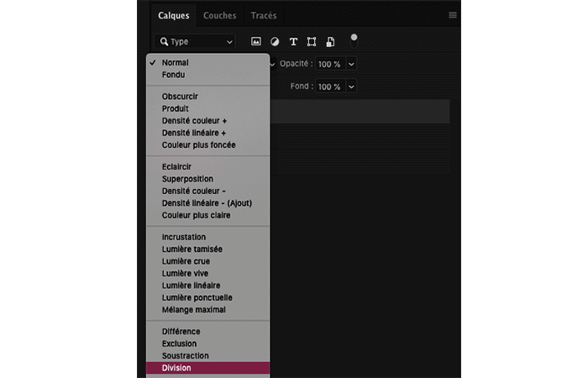The image size is (588, 378).
Task: Open the Type filter dropdown
Action: (x=195, y=42)
